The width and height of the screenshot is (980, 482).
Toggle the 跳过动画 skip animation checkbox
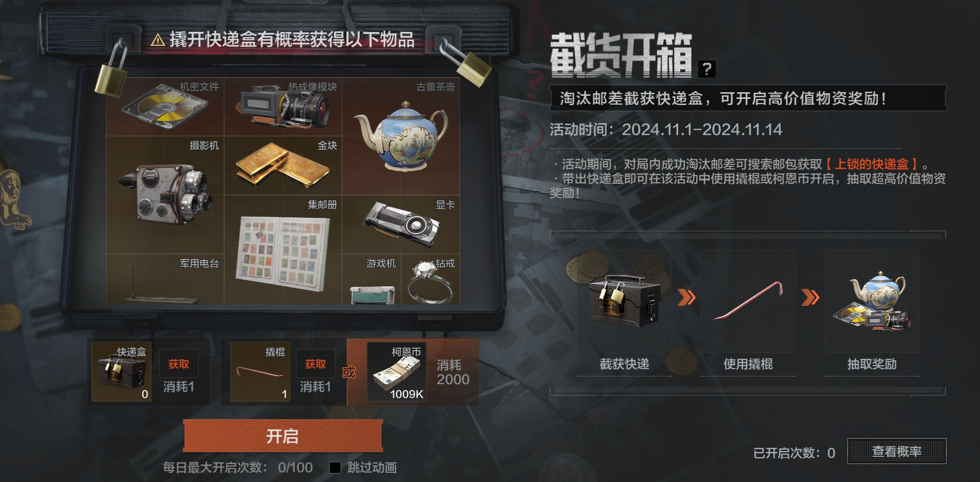[335, 468]
